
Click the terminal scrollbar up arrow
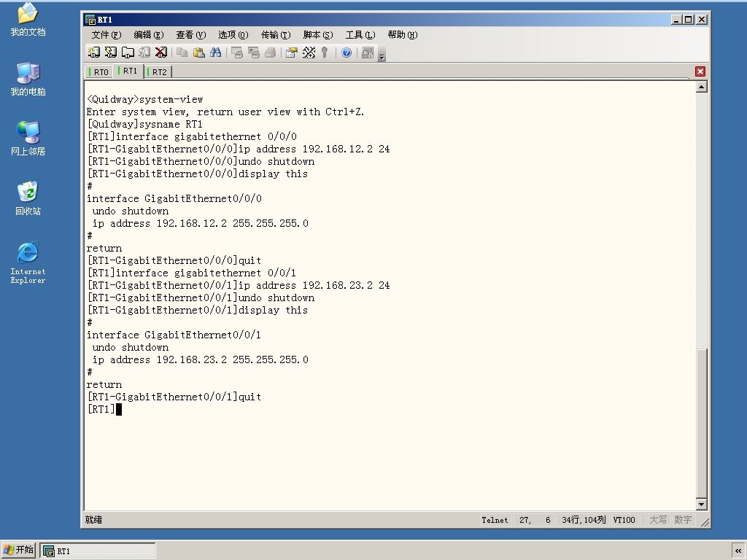click(x=701, y=87)
